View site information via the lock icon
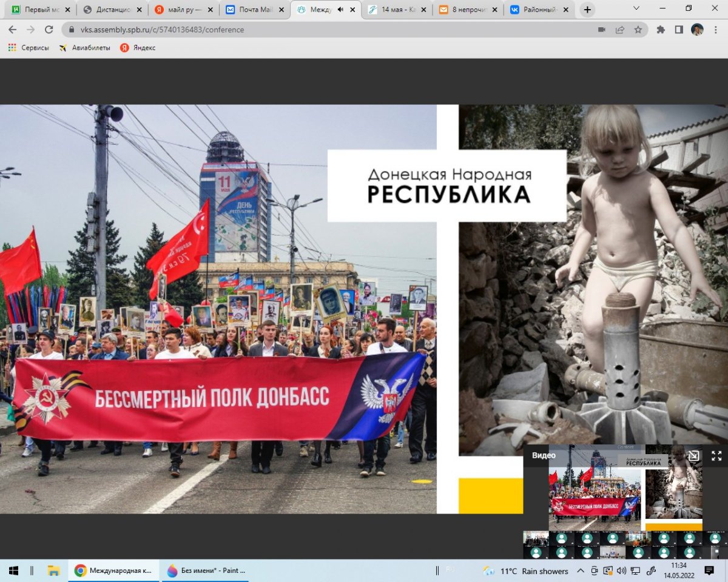 point(70,30)
